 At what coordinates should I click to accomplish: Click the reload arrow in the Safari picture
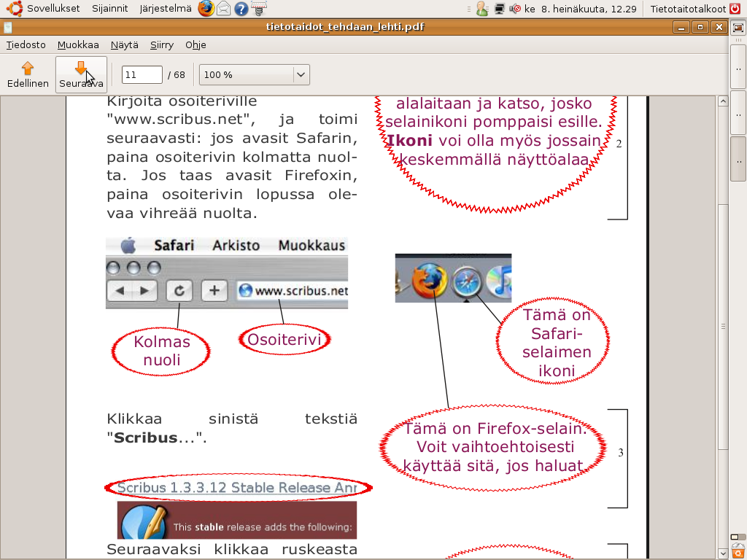(179, 290)
